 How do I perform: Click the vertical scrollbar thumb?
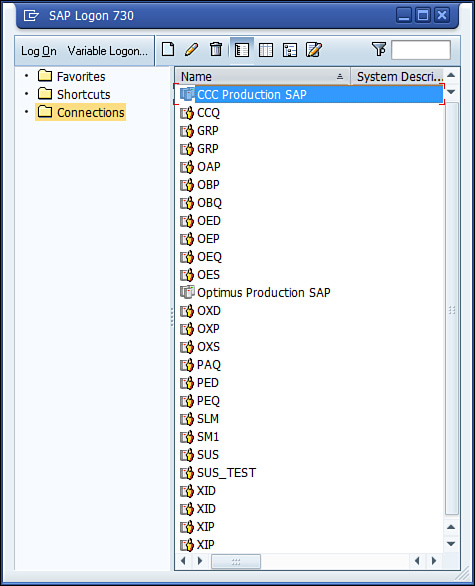pos(452,309)
